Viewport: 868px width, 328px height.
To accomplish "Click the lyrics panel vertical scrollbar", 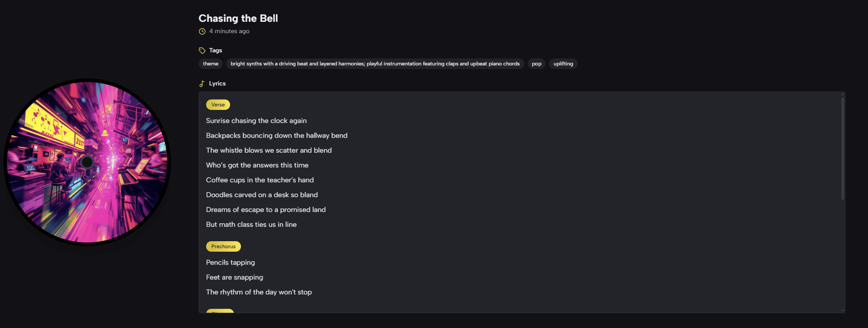I will pyautogui.click(x=842, y=148).
